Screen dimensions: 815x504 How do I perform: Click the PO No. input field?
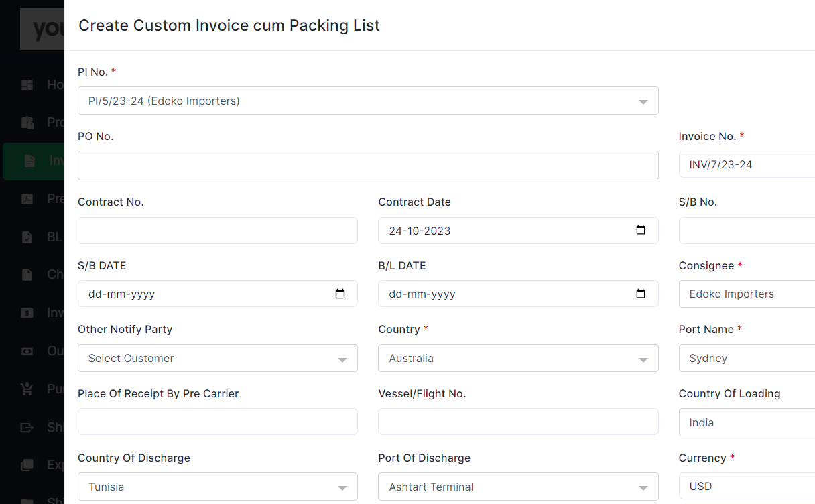click(x=368, y=166)
